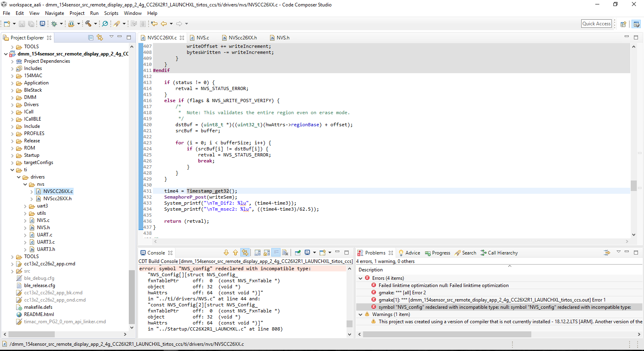
Task: Collapse all items in Project Explorer
Action: (91, 37)
